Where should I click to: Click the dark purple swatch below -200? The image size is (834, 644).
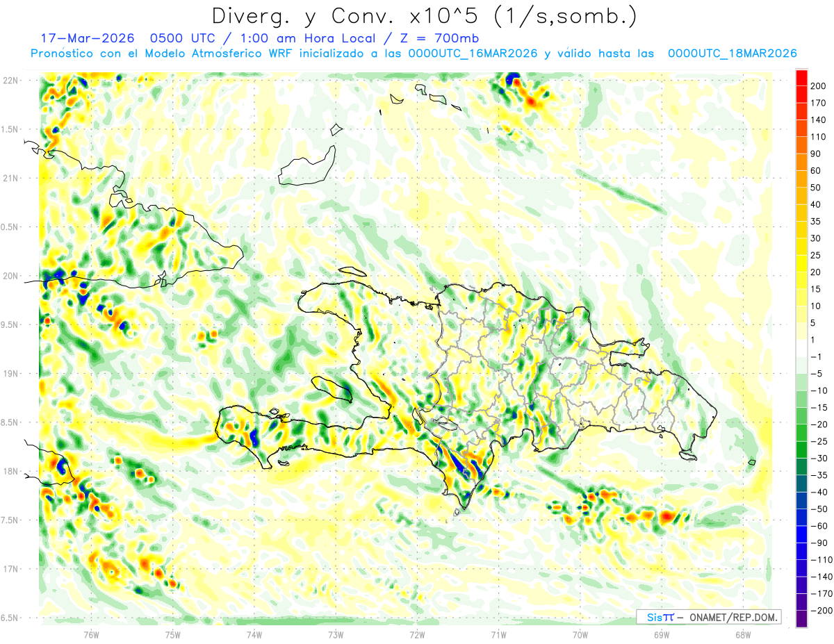coord(801,619)
